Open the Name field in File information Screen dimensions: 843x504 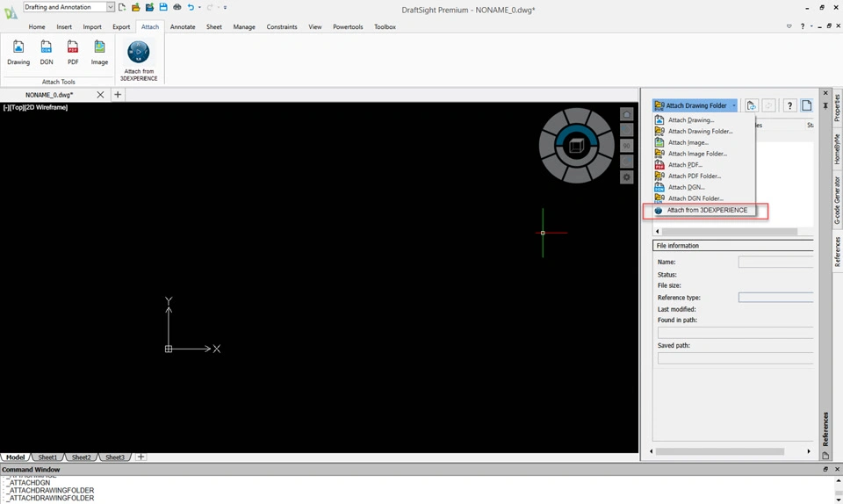click(x=775, y=263)
